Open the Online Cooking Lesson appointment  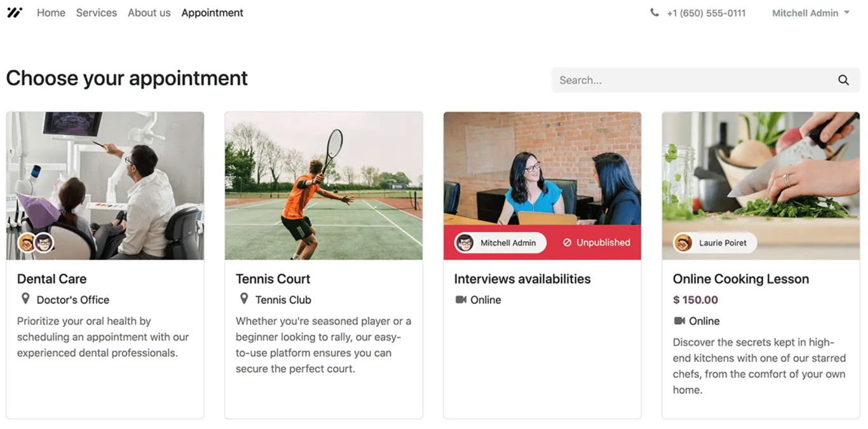740,278
